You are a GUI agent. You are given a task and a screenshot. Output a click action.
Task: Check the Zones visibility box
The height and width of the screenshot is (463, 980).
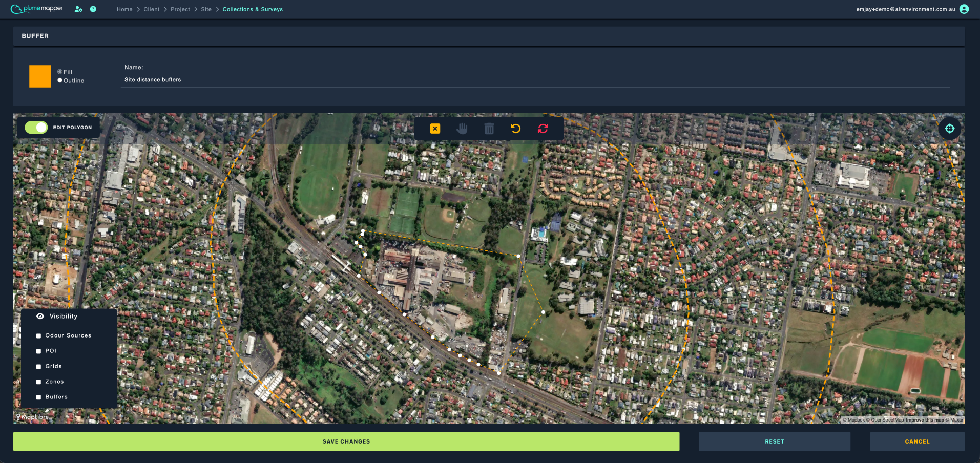[x=38, y=382]
